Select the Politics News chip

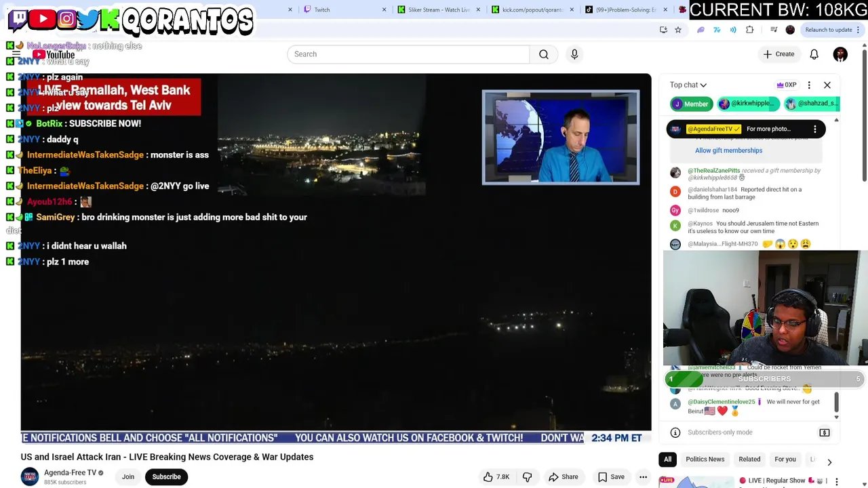tap(705, 460)
